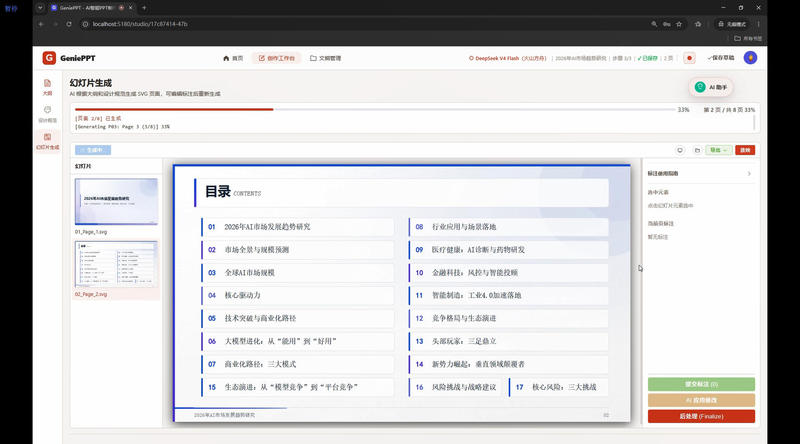Select contents item 09 on the slide
This screenshot has height=444, width=800.
(508, 250)
